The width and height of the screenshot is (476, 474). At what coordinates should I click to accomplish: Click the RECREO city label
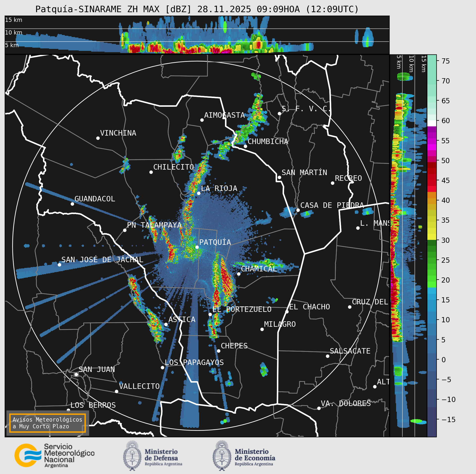coord(348,178)
